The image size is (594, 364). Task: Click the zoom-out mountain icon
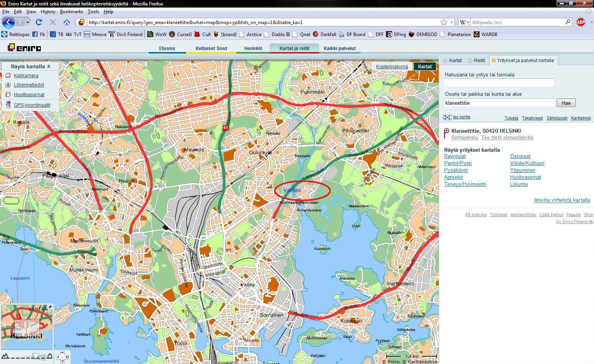5,356
